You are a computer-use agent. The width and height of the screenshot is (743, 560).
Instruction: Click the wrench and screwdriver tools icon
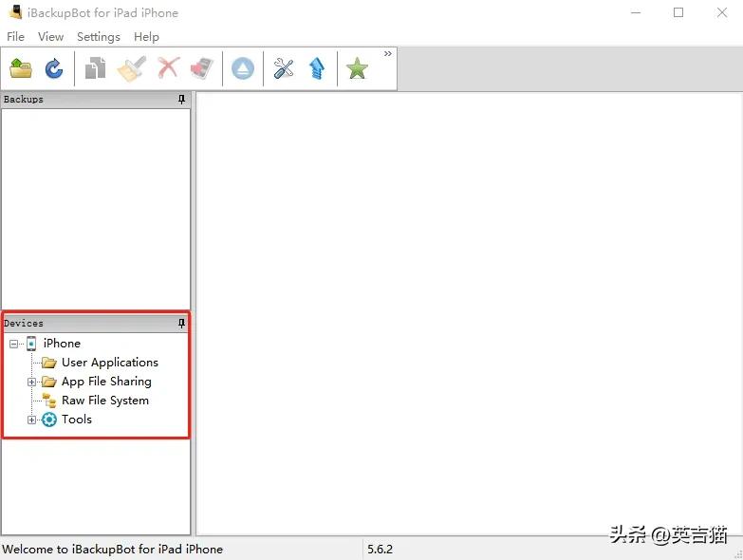[x=284, y=68]
